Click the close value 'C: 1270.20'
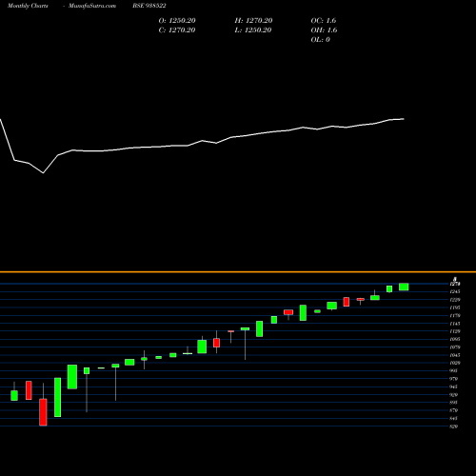The height and width of the screenshot is (476, 476). (x=177, y=30)
